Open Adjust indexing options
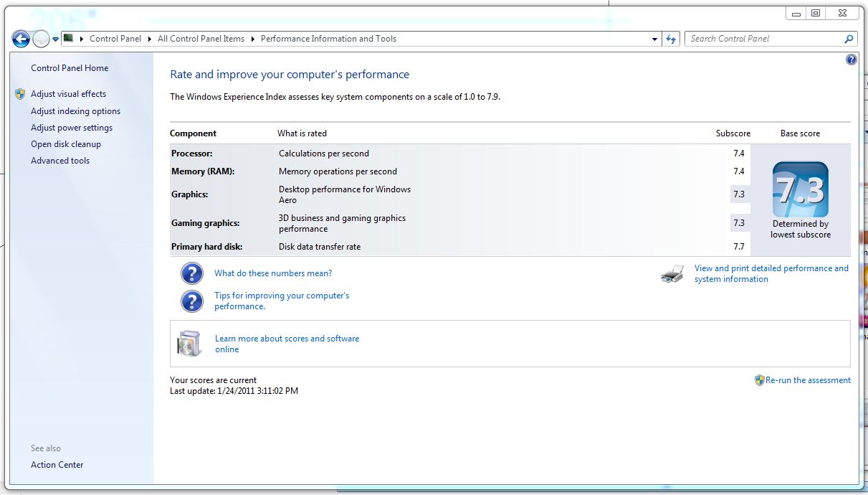This screenshot has height=495, width=868. [x=75, y=111]
